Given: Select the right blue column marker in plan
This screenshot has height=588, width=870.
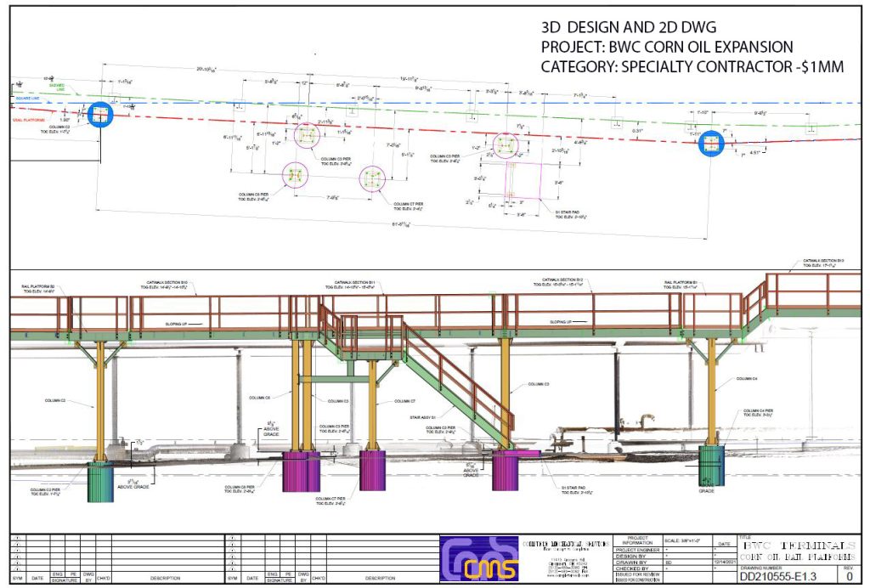Looking at the screenshot, I should point(711,144).
